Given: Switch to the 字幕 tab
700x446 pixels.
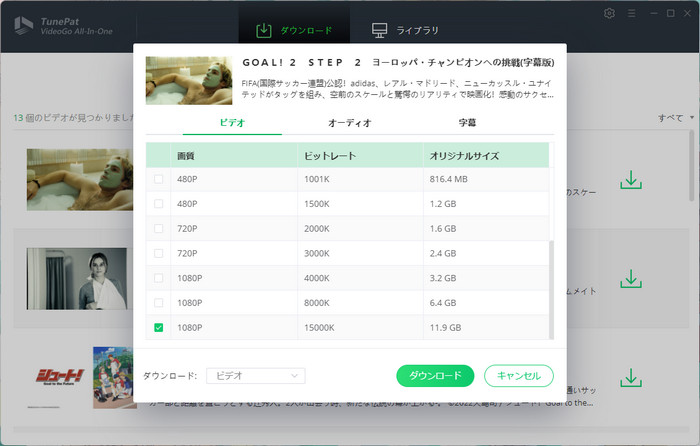Looking at the screenshot, I should click(467, 122).
